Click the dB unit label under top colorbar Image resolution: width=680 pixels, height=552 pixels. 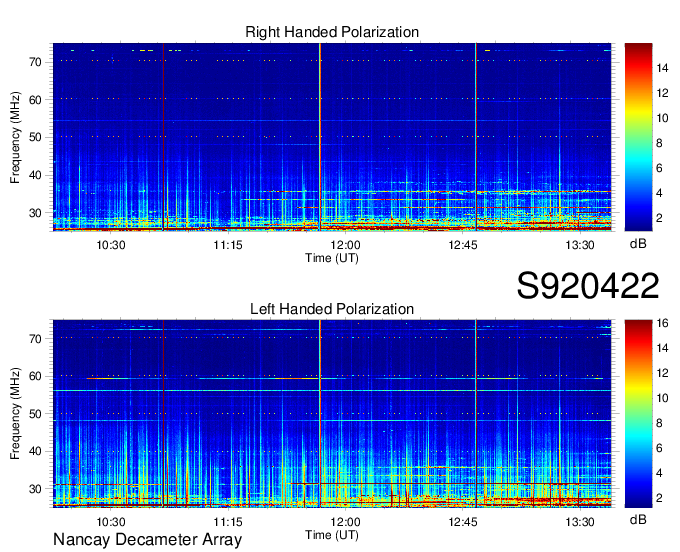point(638,244)
